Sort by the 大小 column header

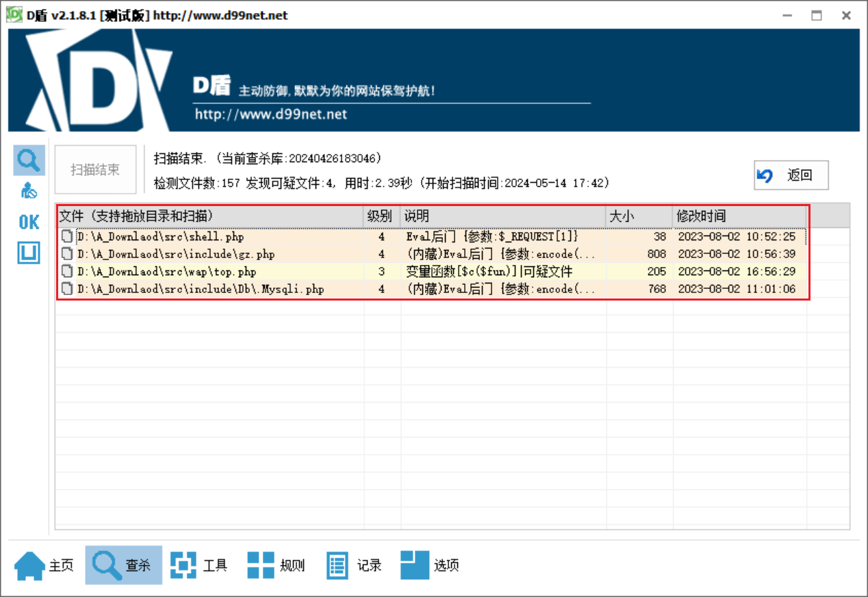pyautogui.click(x=639, y=216)
